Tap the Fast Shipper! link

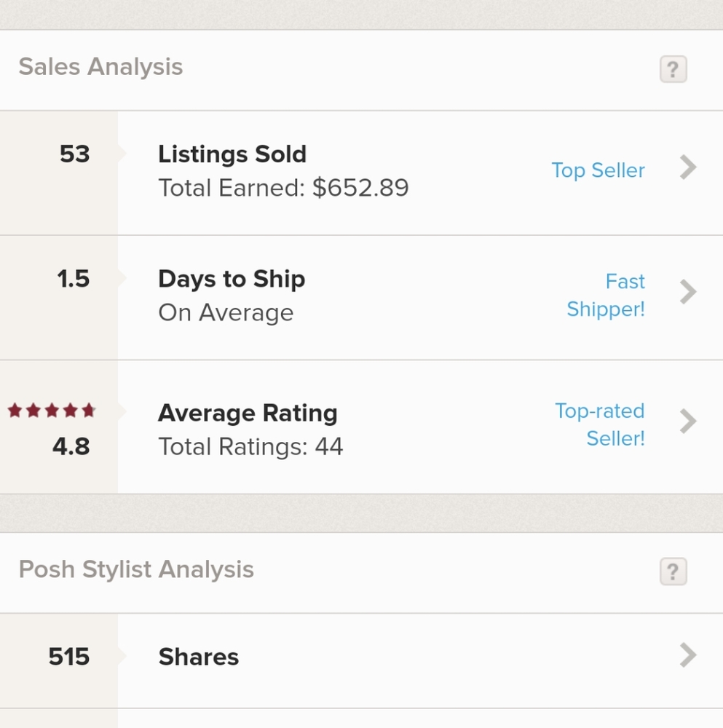(606, 296)
